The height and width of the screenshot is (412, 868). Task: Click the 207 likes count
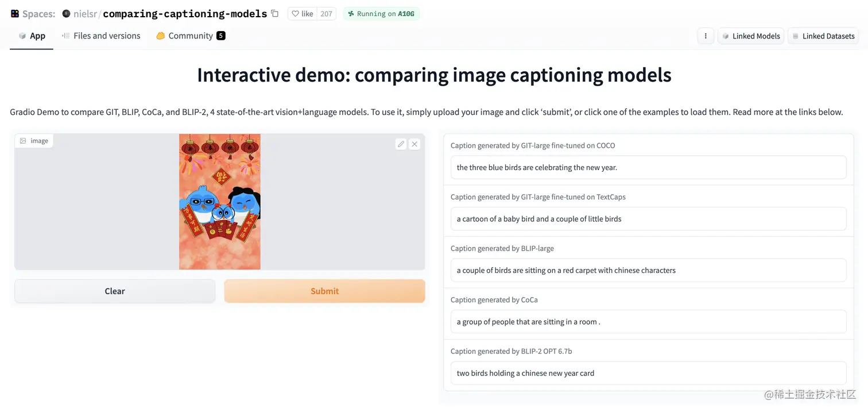[327, 14]
